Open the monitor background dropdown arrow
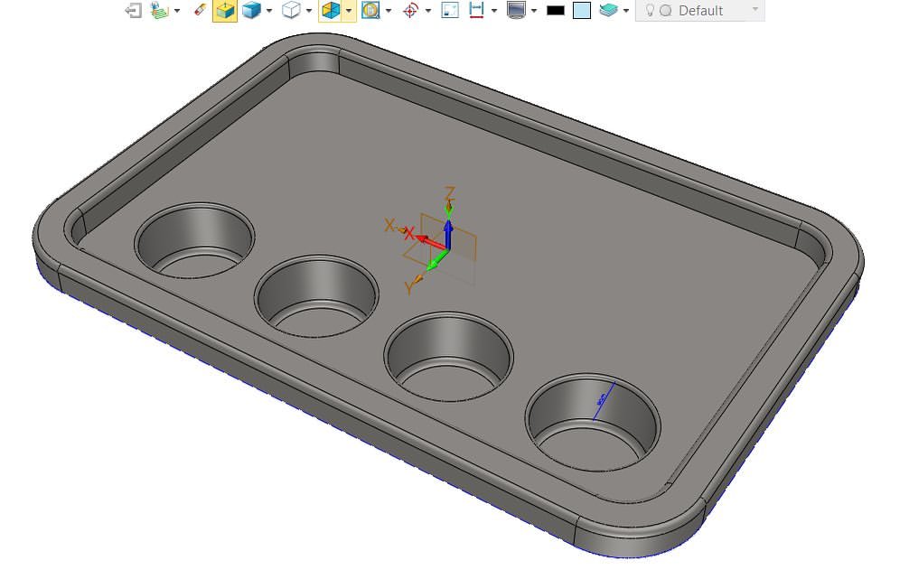 tap(534, 11)
